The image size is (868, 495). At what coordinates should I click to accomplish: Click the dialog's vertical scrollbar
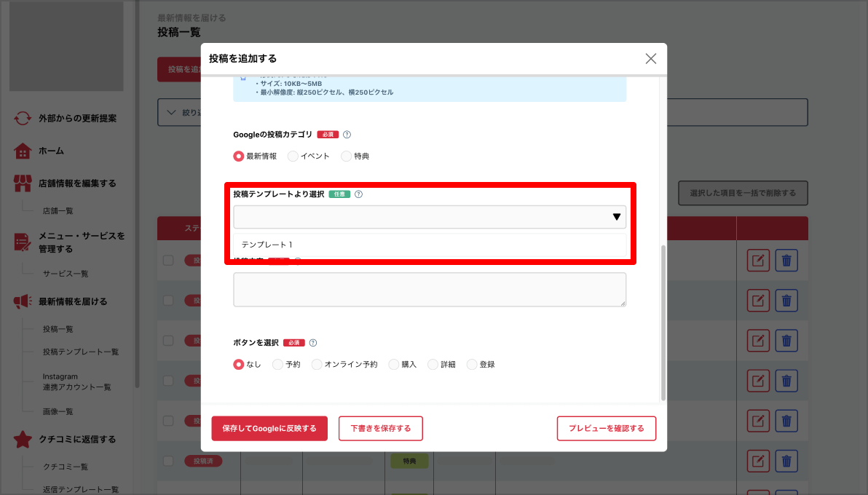(663, 322)
